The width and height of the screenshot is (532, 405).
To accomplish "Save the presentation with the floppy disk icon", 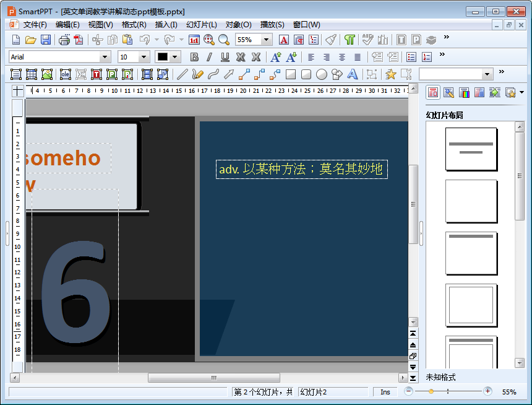I will 45,40.
